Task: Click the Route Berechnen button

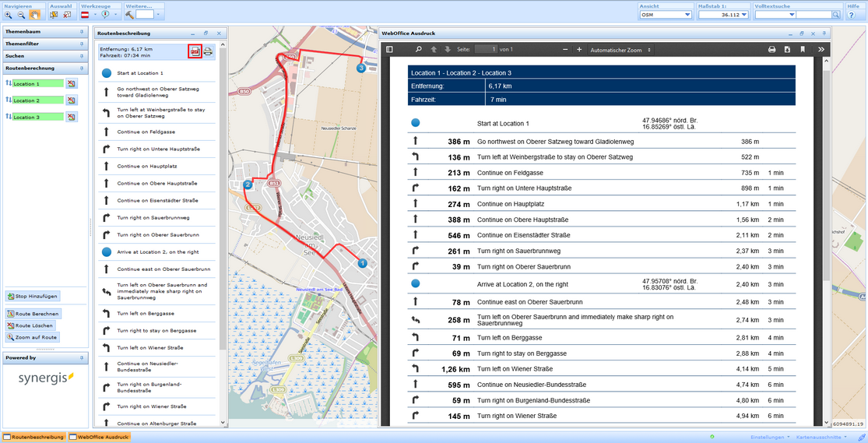Action: pyautogui.click(x=33, y=314)
